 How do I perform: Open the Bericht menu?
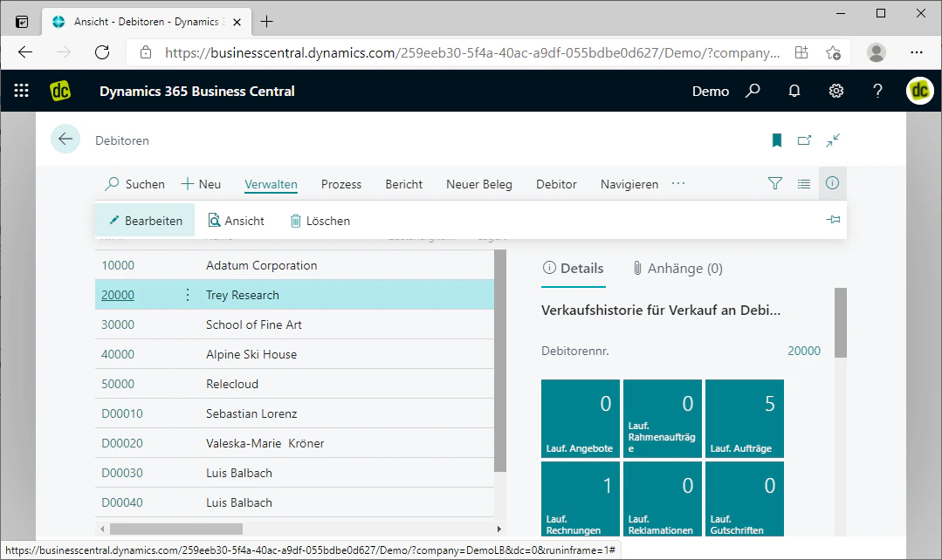tap(403, 184)
